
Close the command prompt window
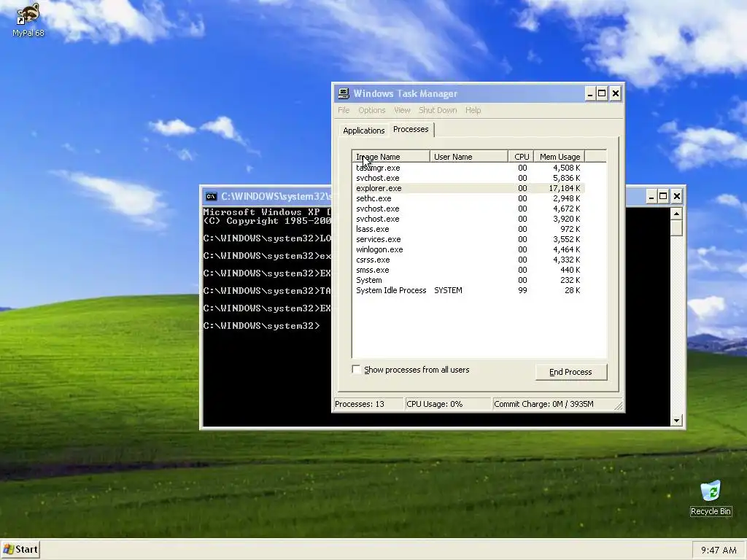[676, 196]
